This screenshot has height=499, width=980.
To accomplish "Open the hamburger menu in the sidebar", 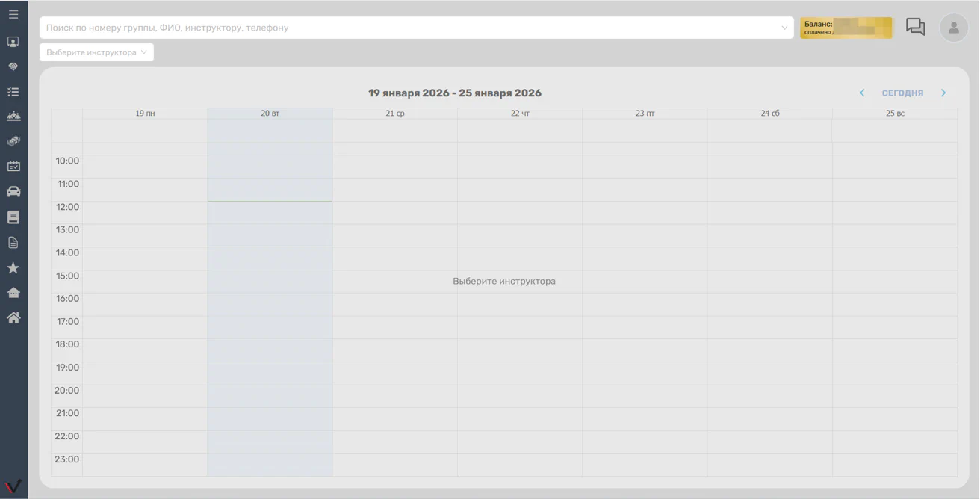I will click(x=13, y=14).
